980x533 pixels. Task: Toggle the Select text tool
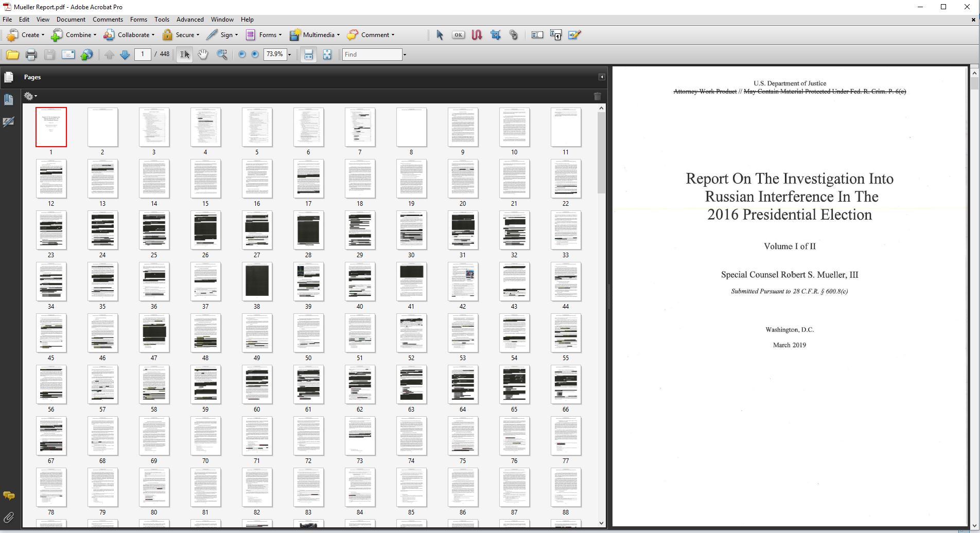[184, 55]
